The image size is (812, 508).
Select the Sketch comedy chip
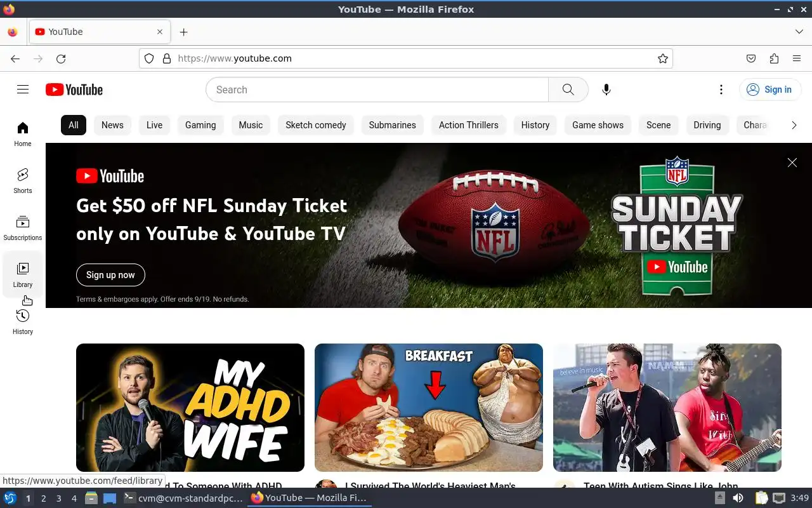point(316,125)
